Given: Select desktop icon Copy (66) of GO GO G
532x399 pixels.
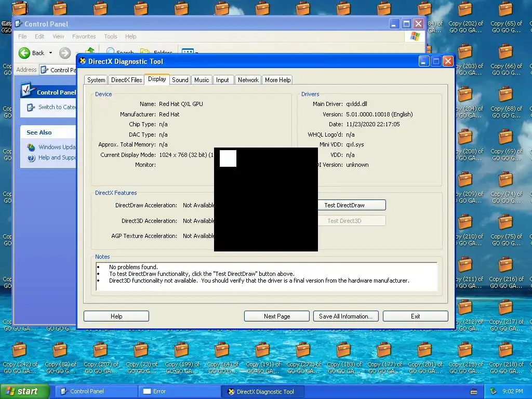Looking at the screenshot, I should [x=506, y=60].
